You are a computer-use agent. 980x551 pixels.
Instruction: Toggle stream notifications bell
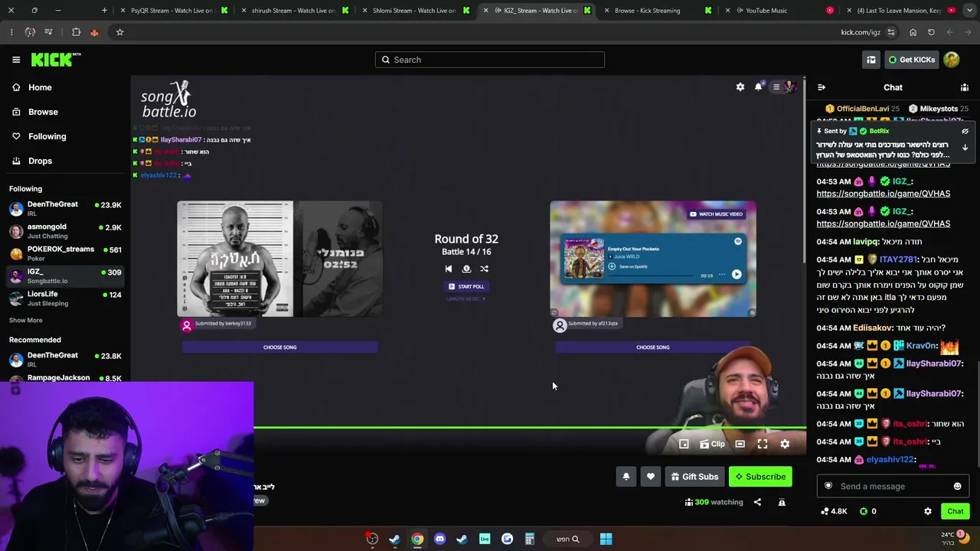(x=626, y=477)
